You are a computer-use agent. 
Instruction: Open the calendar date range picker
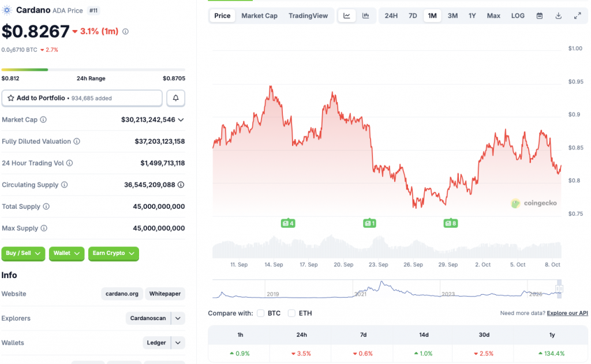(540, 16)
